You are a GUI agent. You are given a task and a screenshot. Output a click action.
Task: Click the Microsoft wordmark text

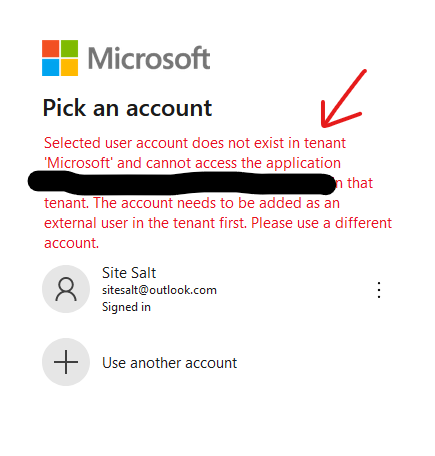(149, 58)
